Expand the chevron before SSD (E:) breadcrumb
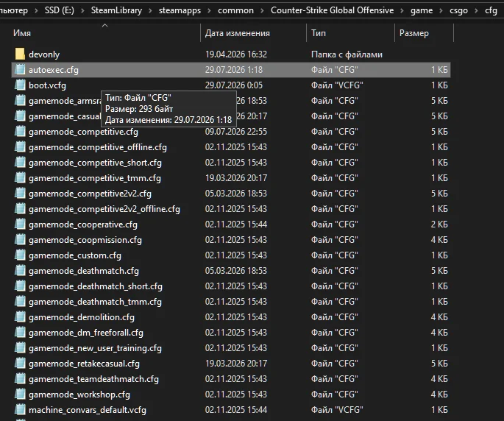Viewport: 504px width, 421px height. [x=36, y=10]
